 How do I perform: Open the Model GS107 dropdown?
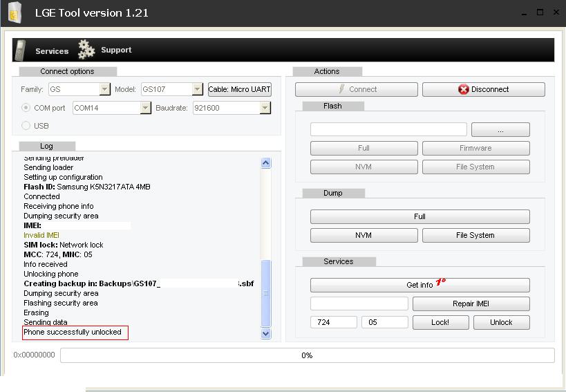pos(197,89)
